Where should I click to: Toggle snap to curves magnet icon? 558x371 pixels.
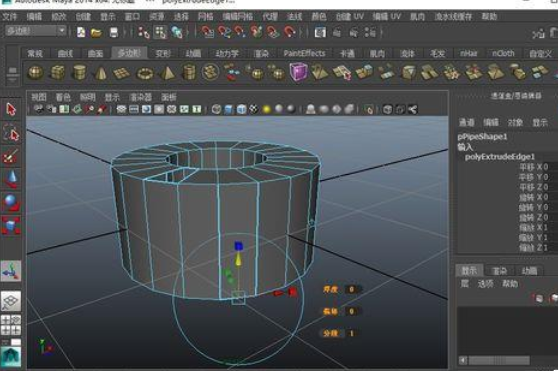point(224,32)
